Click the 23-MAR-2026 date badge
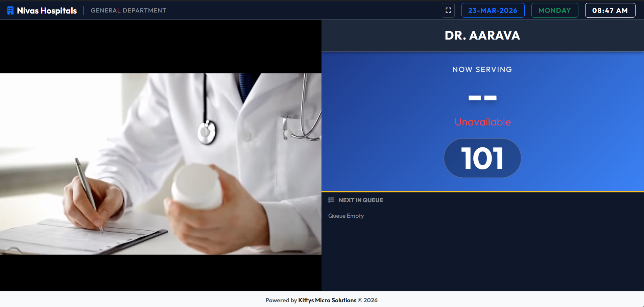 tap(493, 10)
